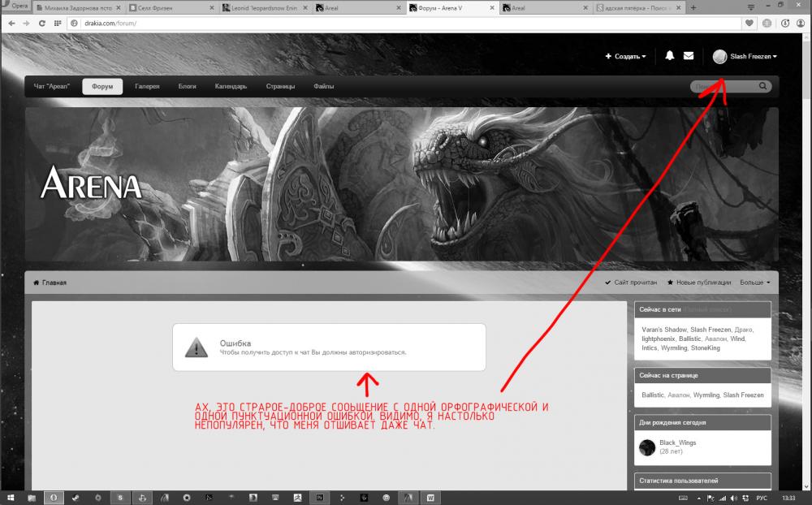Click the volume icon in the system tray
Screen dimensions: 812x505
pyautogui.click(x=734, y=499)
